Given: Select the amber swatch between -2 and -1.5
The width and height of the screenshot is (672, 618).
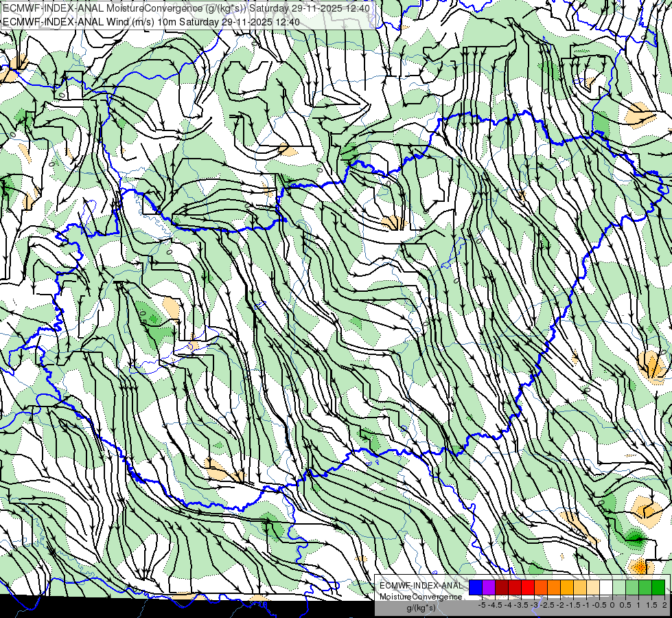Looking at the screenshot, I should point(567,587).
